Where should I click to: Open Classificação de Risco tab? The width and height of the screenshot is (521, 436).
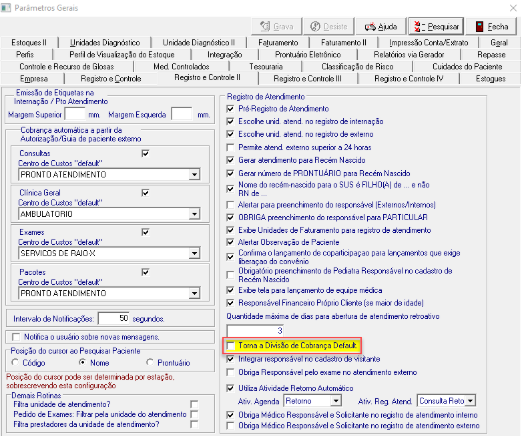tap(357, 67)
